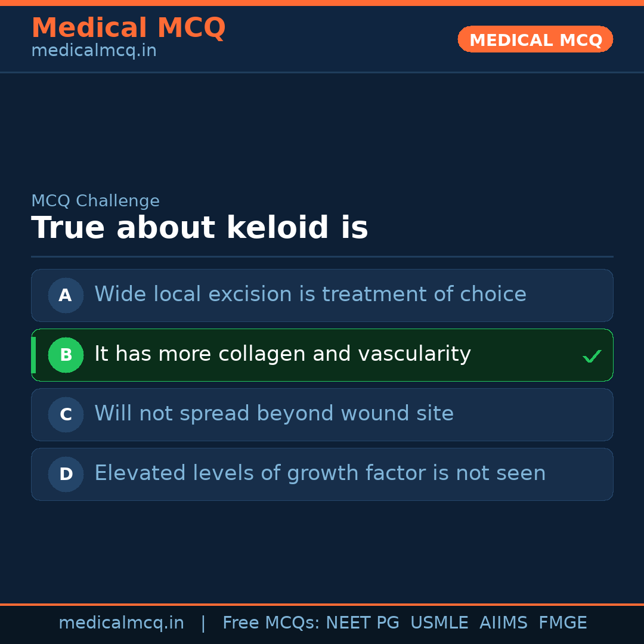Select answer "Wide local excision is treatment of choice"
Viewport: 644px width, 644px height.
310,295
